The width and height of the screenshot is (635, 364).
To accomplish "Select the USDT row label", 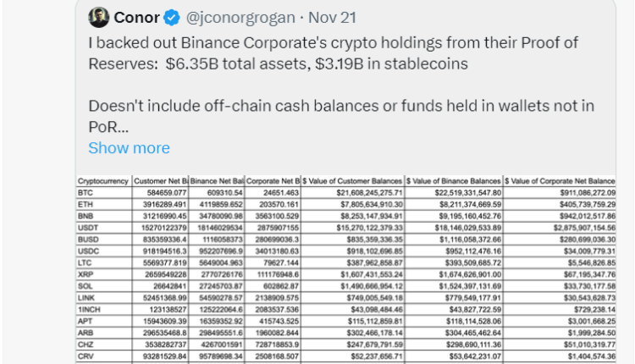I will 86,228.
